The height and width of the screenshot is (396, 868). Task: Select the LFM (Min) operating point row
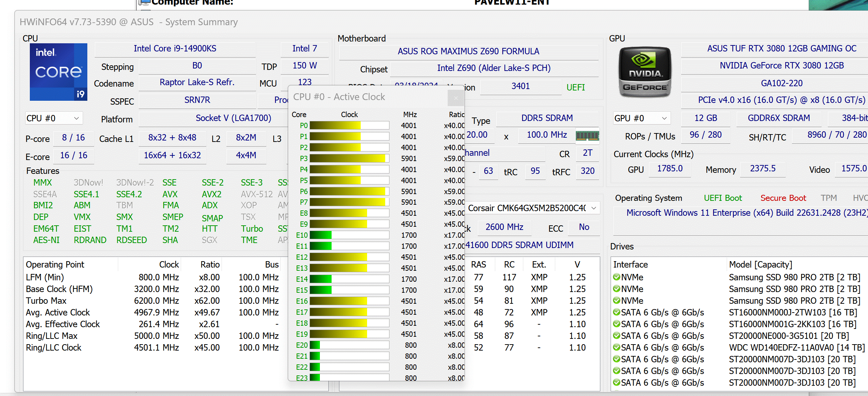click(153, 277)
